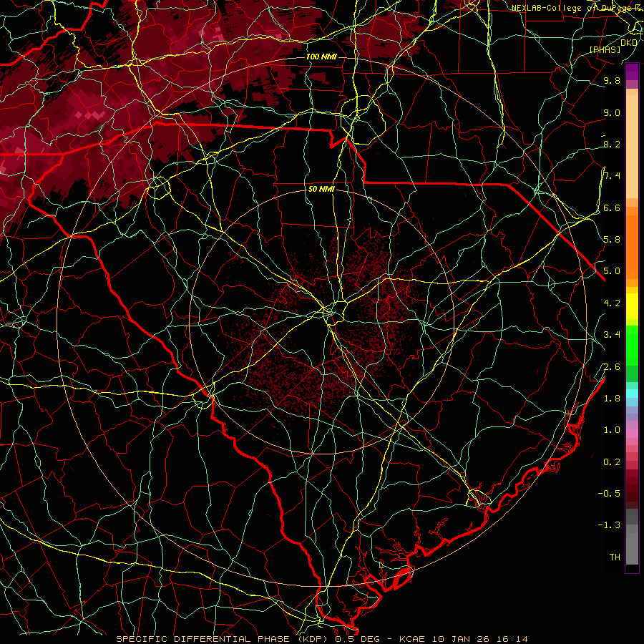Click the 5.8 value on the color scale
The width and height of the screenshot is (644, 644).
coord(612,240)
